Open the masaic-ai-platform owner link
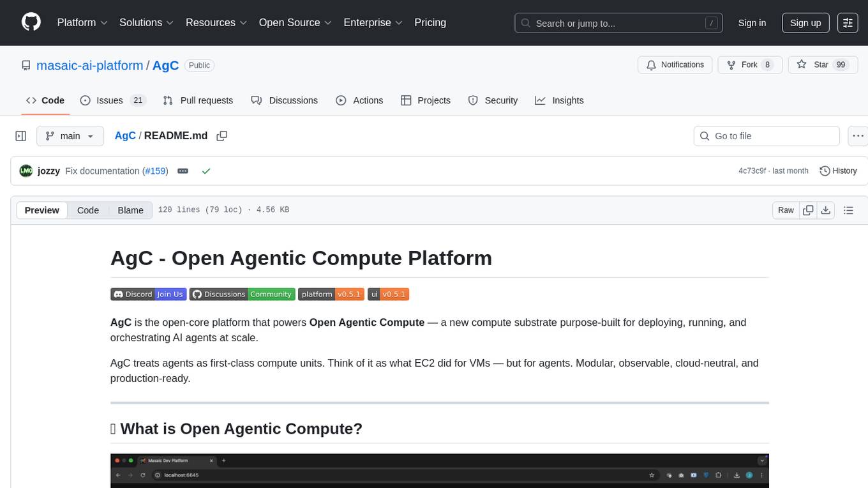 point(90,66)
